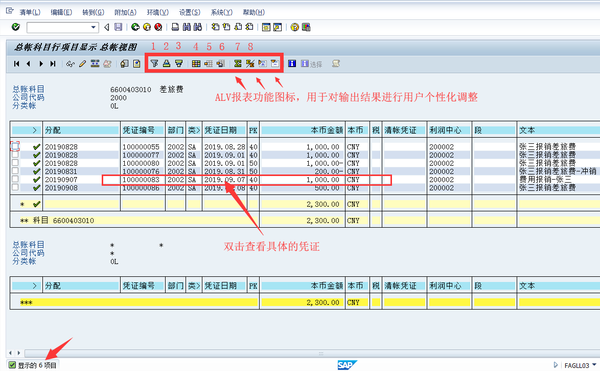Click 利润中心 column header in upper table
Screen dimensions: 600x371
coord(448,130)
